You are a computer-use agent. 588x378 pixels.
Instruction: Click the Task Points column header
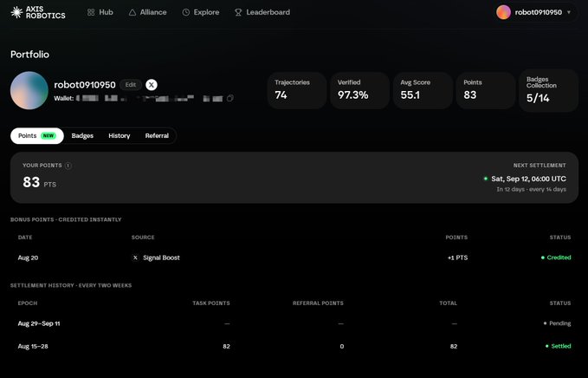pyautogui.click(x=211, y=303)
